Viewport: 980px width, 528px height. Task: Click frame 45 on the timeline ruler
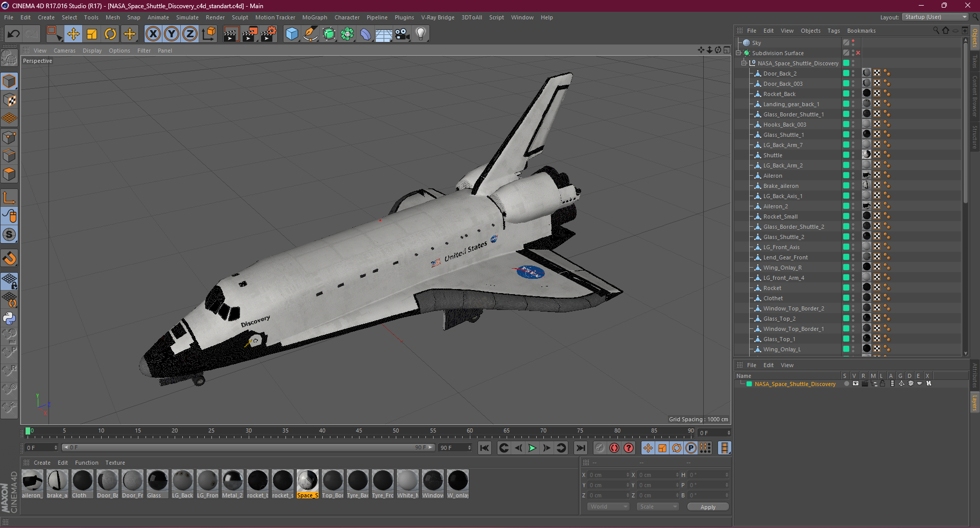359,431
